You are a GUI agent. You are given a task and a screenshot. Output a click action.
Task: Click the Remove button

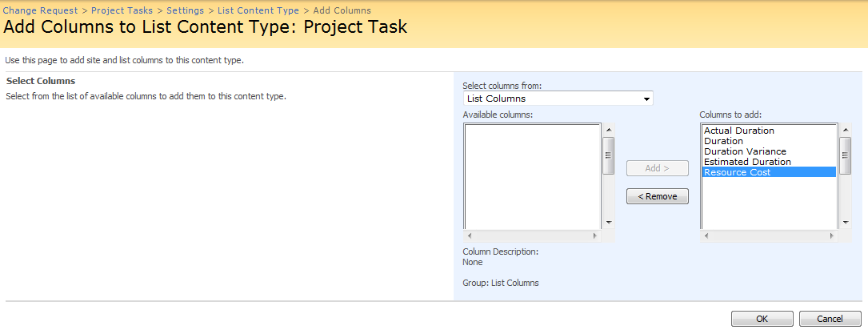coord(658,196)
